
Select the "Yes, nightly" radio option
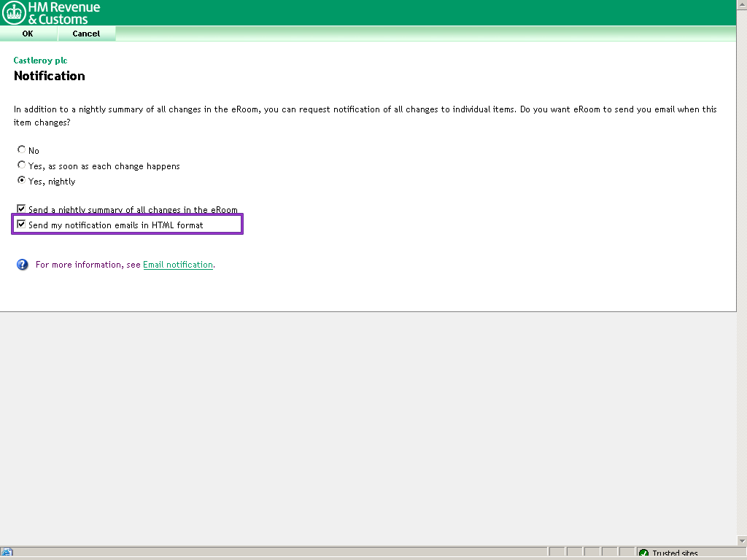click(x=21, y=181)
